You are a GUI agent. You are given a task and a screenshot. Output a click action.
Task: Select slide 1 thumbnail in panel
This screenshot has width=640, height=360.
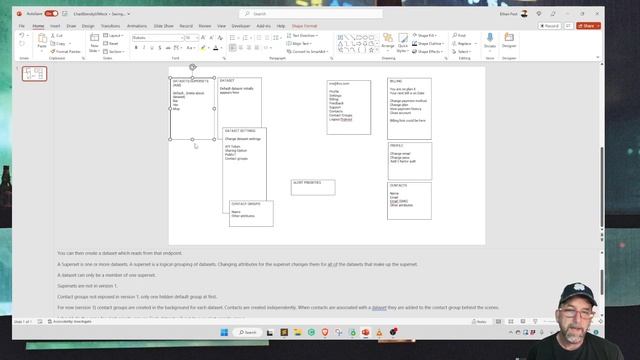point(34,74)
